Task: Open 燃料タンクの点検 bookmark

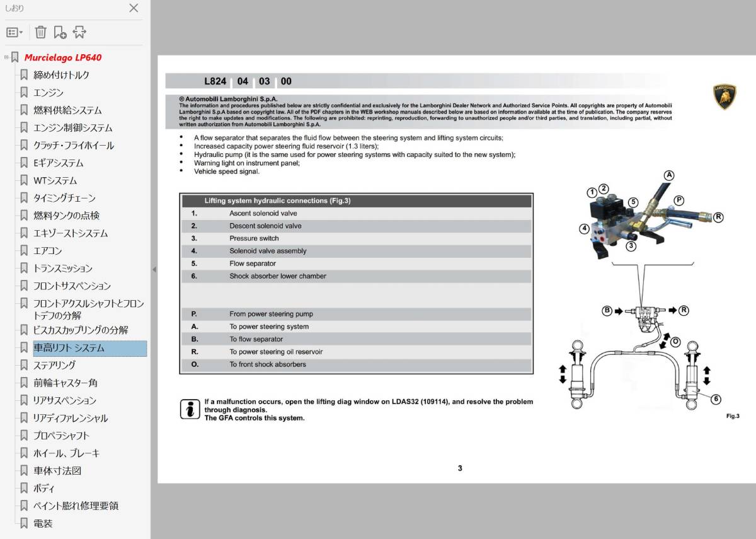Action: pyautogui.click(x=67, y=216)
